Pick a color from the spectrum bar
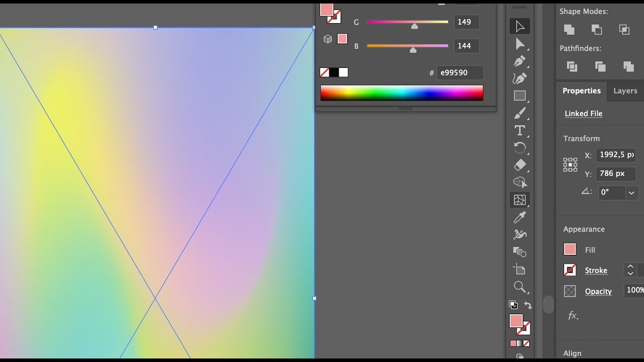This screenshot has width=644, height=362. pos(401,93)
